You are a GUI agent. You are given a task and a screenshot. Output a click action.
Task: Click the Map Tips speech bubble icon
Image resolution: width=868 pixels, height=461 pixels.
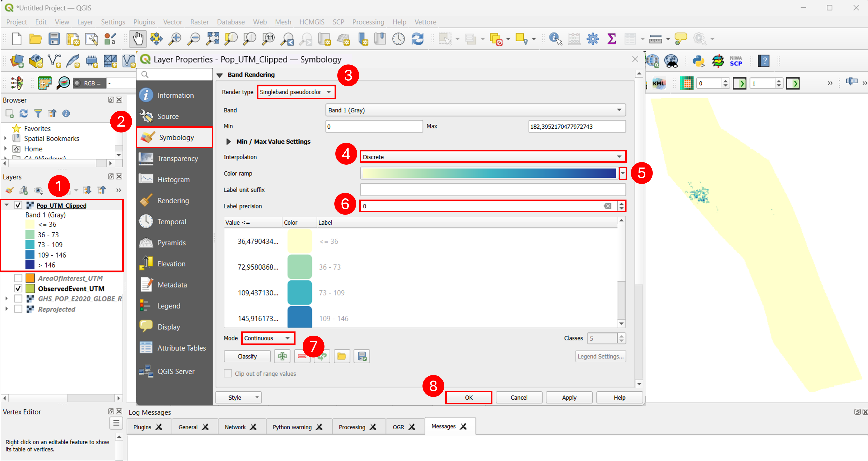click(681, 39)
